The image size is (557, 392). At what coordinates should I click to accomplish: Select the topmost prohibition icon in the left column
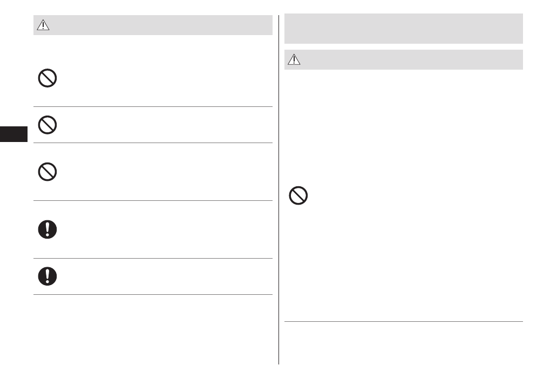pyautogui.click(x=47, y=79)
